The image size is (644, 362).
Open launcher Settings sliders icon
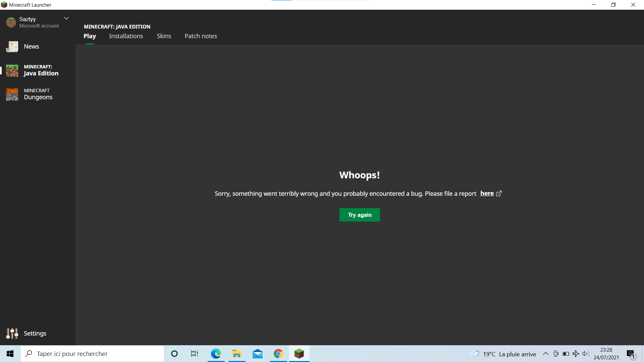12,333
